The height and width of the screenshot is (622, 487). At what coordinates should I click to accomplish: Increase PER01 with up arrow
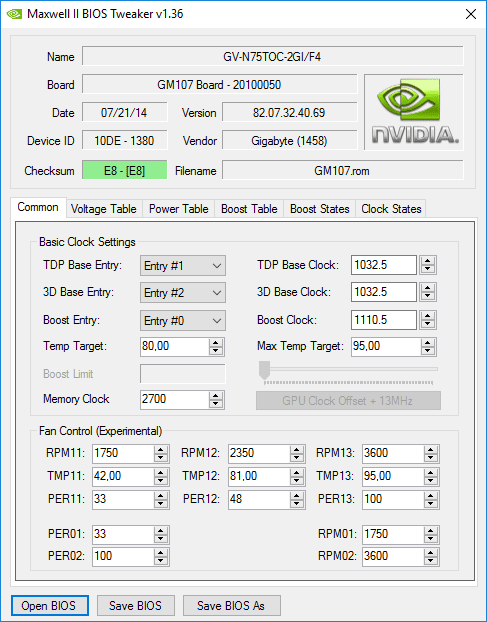(x=161, y=531)
